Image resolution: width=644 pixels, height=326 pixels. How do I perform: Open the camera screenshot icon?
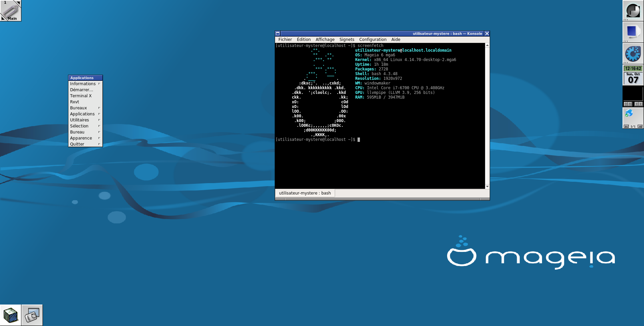tap(32, 315)
